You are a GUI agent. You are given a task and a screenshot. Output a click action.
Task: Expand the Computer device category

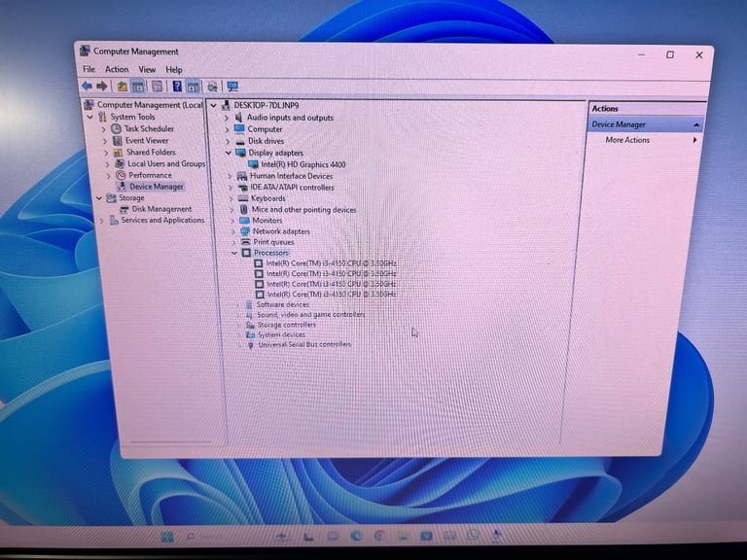pyautogui.click(x=227, y=129)
